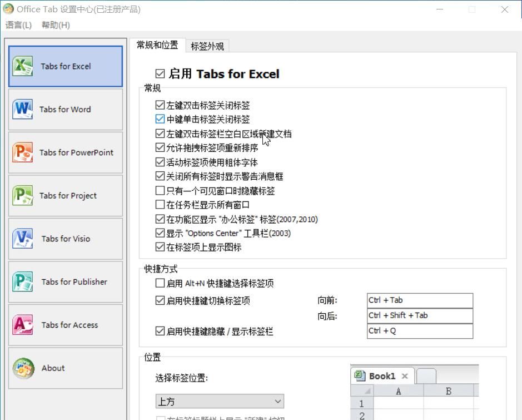The image size is (522, 420).
Task: Toggle 关闭所有标签时显示警告消息框 checkbox
Action: 160,176
